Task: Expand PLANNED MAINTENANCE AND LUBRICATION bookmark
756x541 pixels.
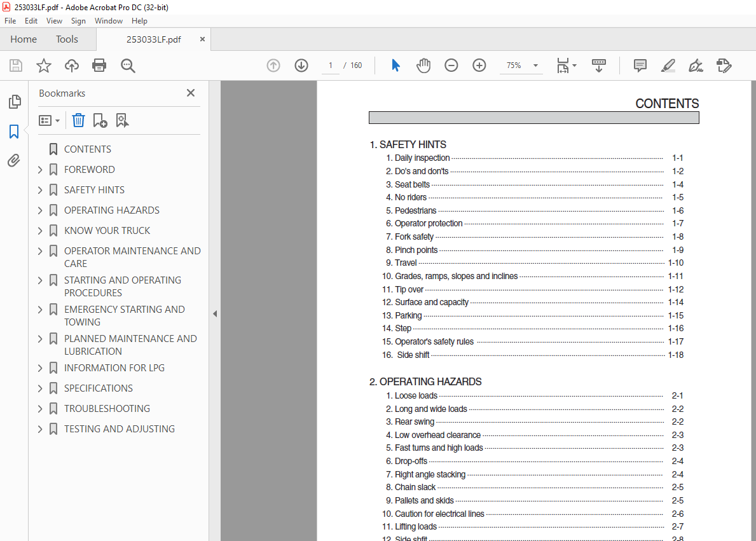Action: click(40, 338)
